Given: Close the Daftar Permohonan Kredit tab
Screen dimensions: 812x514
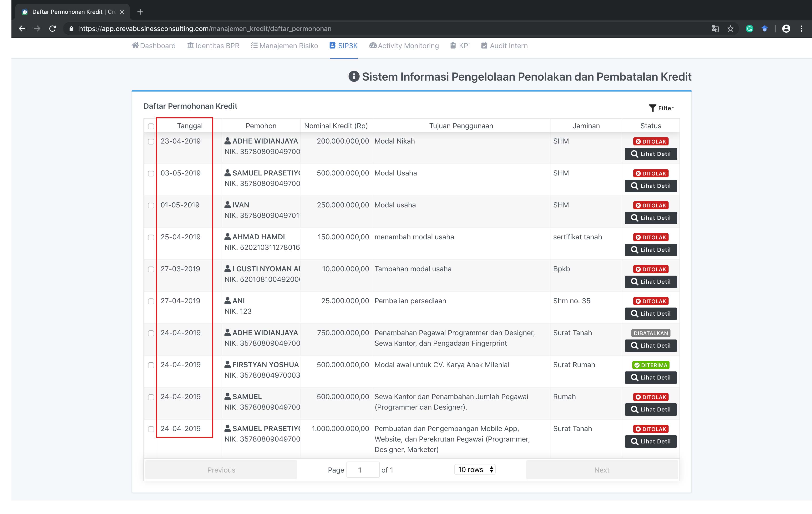Looking at the screenshot, I should click(x=122, y=12).
